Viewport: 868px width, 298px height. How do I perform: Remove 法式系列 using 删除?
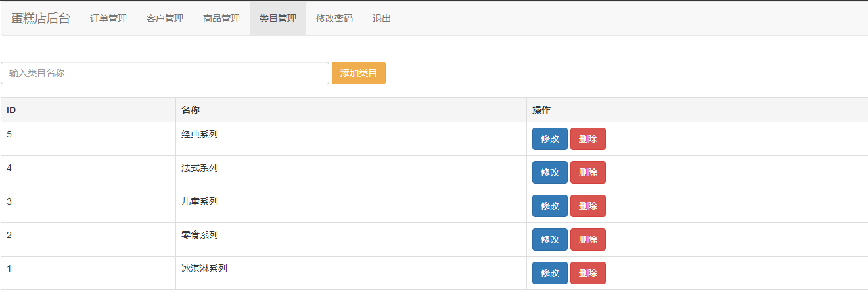pyautogui.click(x=588, y=172)
